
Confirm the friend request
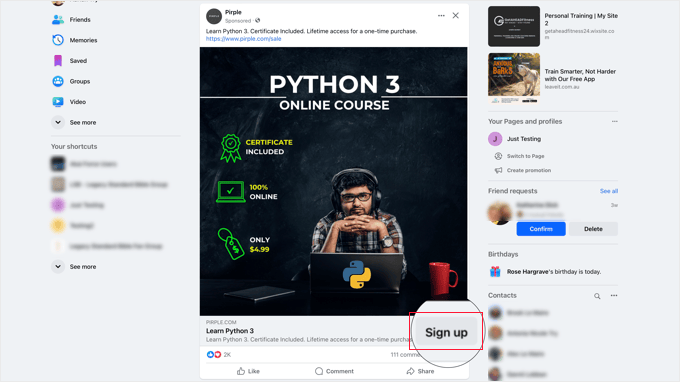[x=541, y=229]
